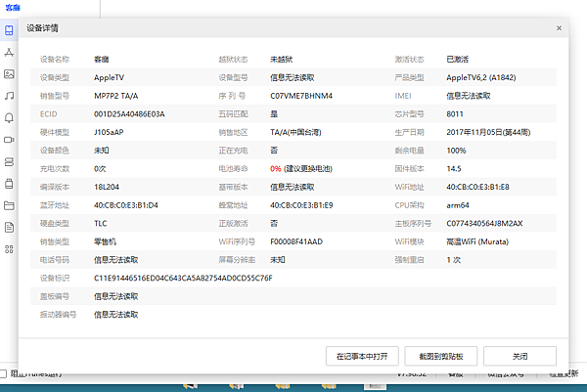587x392 pixels.
Task: Click the device type value AppleTV
Action: (109, 78)
